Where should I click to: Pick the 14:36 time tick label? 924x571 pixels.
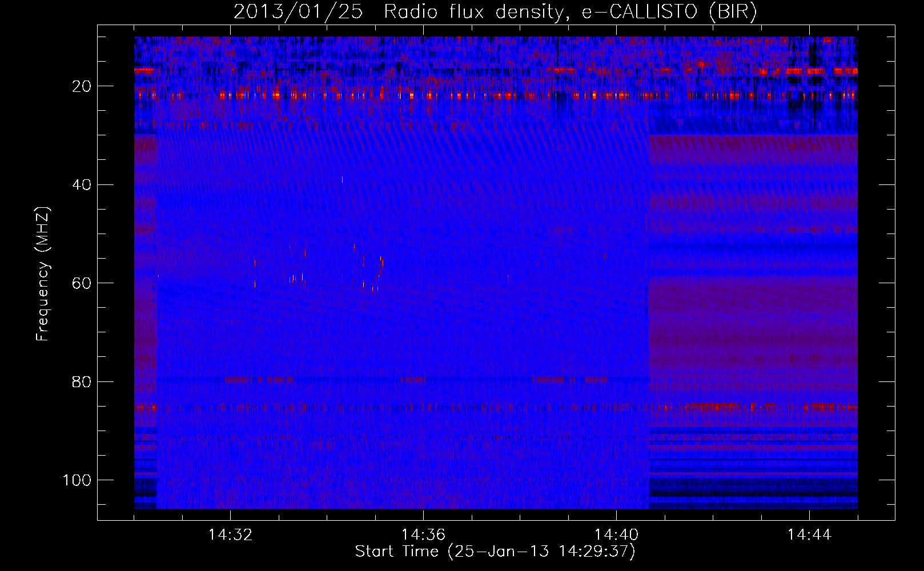click(x=423, y=535)
